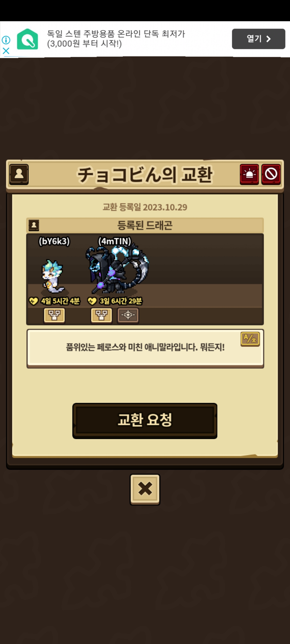Tap the ad info icon
290x644 pixels.
6,40
